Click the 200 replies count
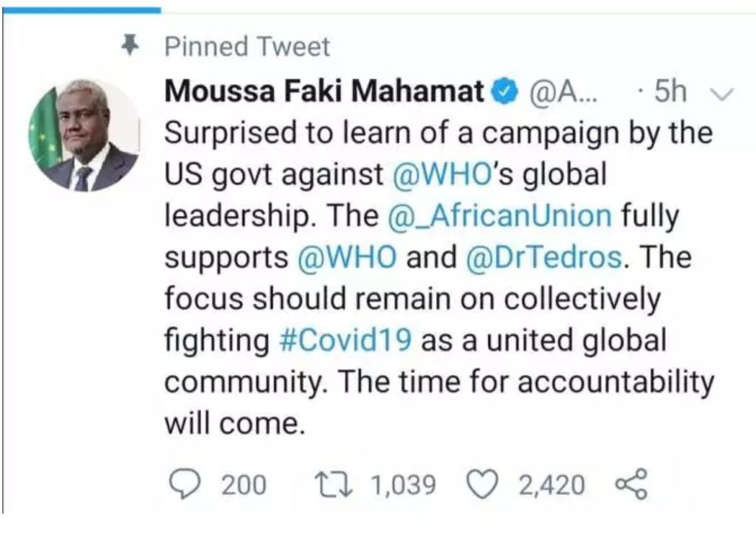 (x=244, y=485)
